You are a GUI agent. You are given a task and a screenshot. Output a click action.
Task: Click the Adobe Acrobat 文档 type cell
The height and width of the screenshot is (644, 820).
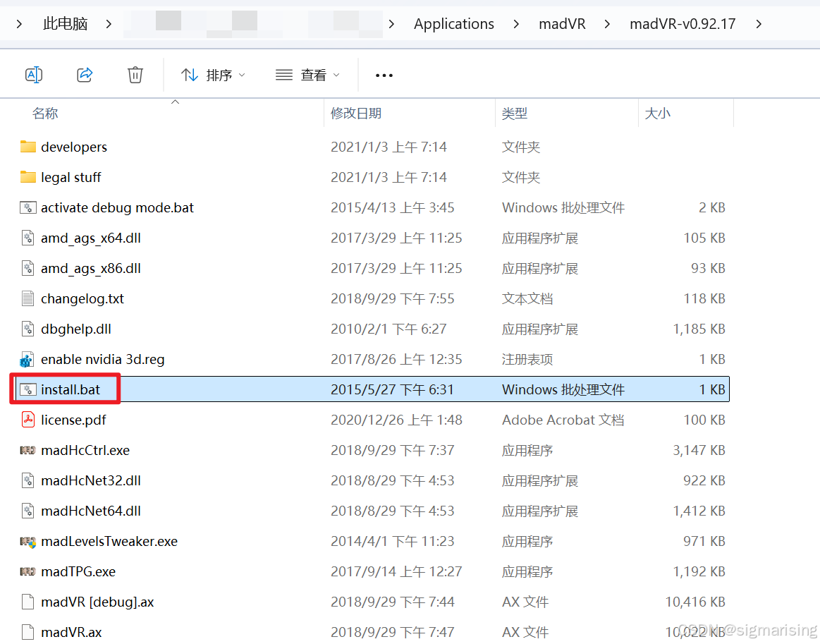tap(563, 420)
